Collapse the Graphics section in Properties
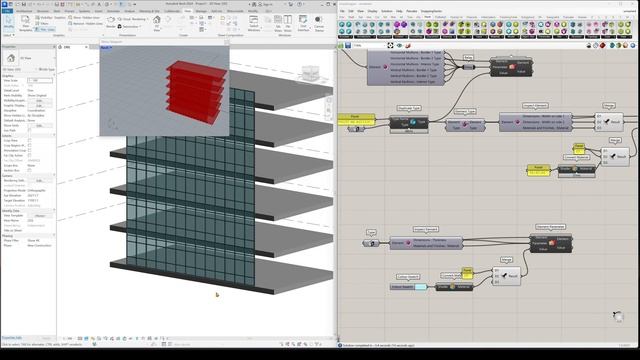640x360 pixels. 53,76
